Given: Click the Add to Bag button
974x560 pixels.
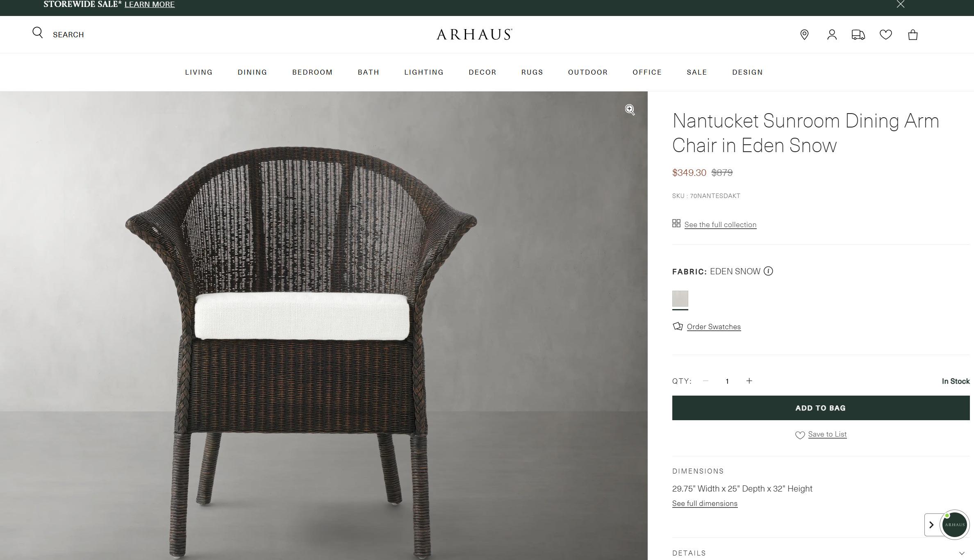Looking at the screenshot, I should pyautogui.click(x=821, y=408).
